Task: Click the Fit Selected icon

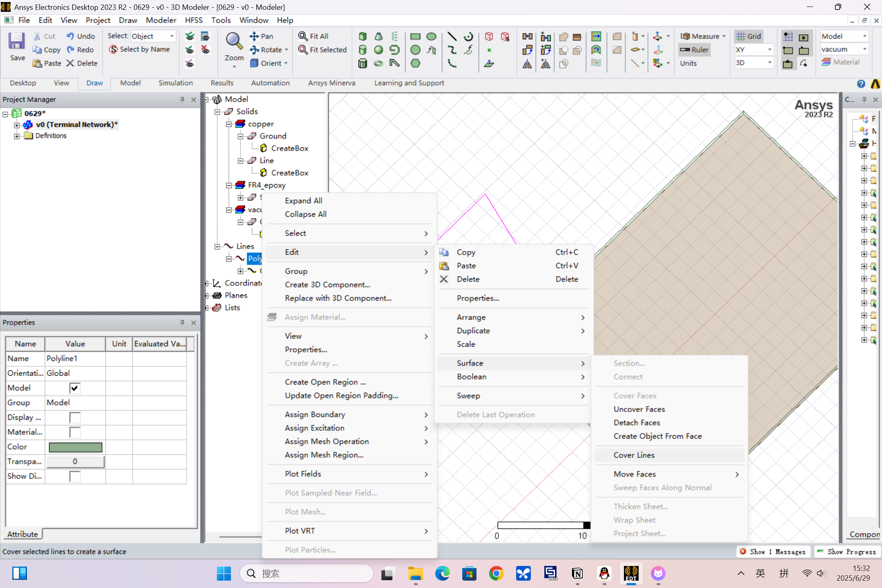Action: tap(303, 50)
